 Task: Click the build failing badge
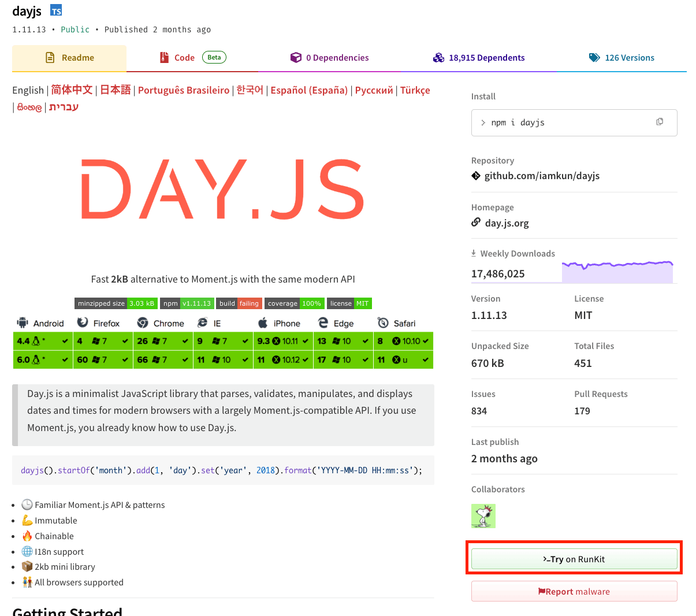pos(240,303)
